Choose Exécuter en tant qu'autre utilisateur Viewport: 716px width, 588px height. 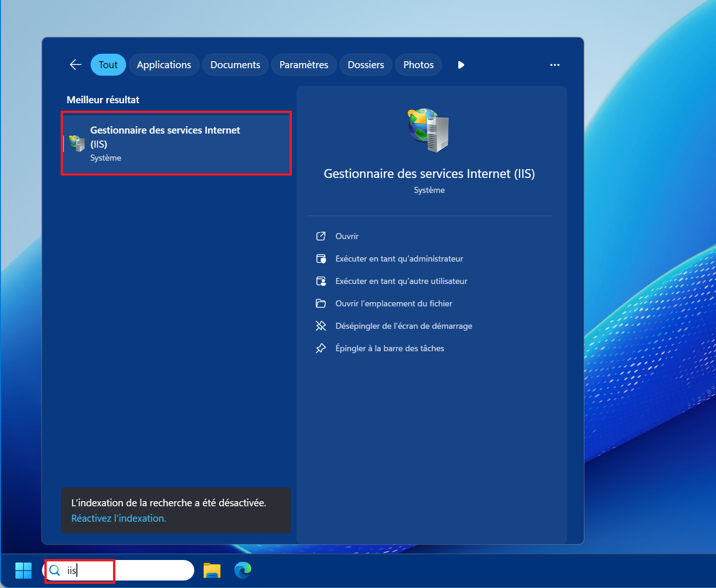click(401, 281)
